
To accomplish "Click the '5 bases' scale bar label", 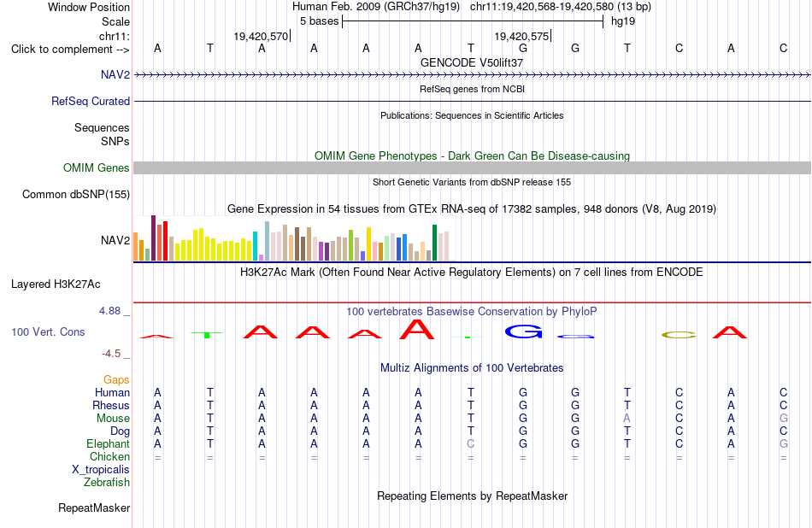I will pos(319,21).
